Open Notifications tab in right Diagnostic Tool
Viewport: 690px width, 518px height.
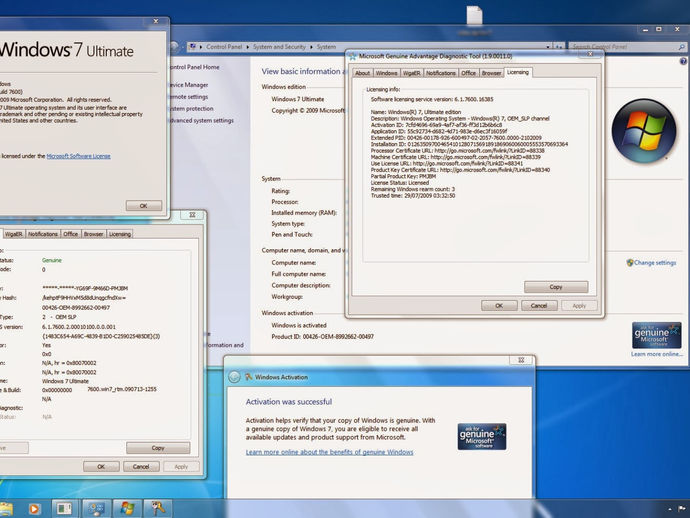[x=440, y=73]
